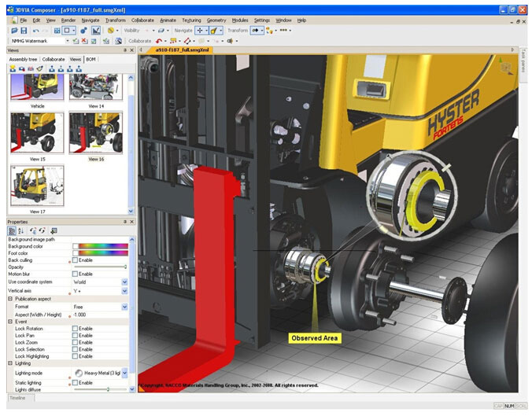532x416 pixels.
Task: Open the NMHG Watermark combo box
Action: click(x=65, y=41)
